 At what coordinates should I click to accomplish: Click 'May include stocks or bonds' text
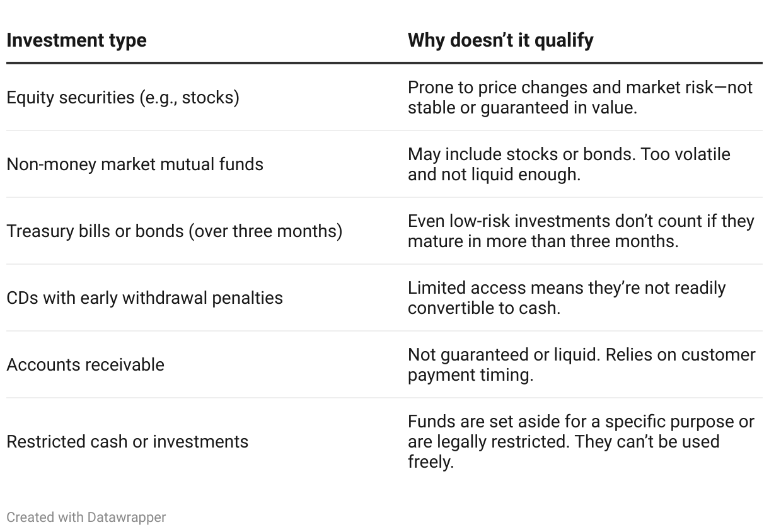(569, 154)
